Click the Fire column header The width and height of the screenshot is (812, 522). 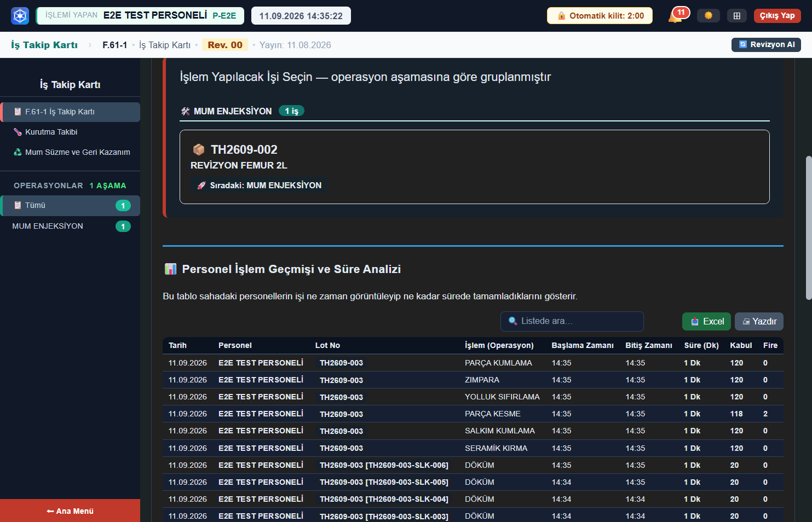coord(770,345)
